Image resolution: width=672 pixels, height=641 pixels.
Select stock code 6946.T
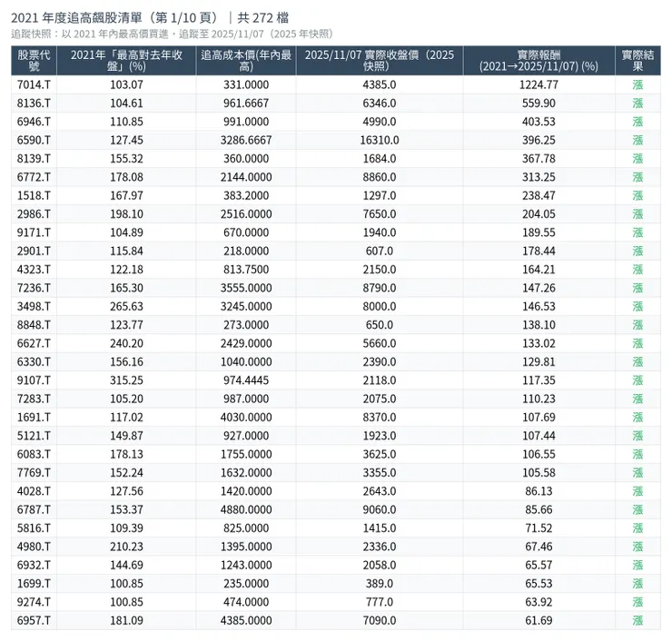34,122
